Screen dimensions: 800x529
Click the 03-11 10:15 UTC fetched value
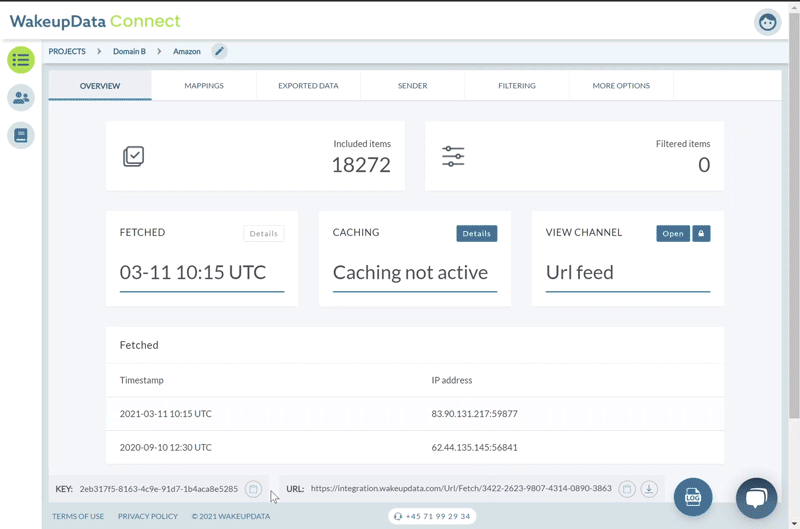(193, 272)
